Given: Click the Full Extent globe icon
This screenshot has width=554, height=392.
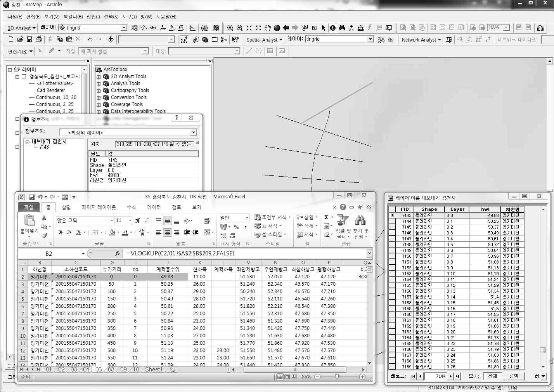Looking at the screenshot, I should 277,28.
